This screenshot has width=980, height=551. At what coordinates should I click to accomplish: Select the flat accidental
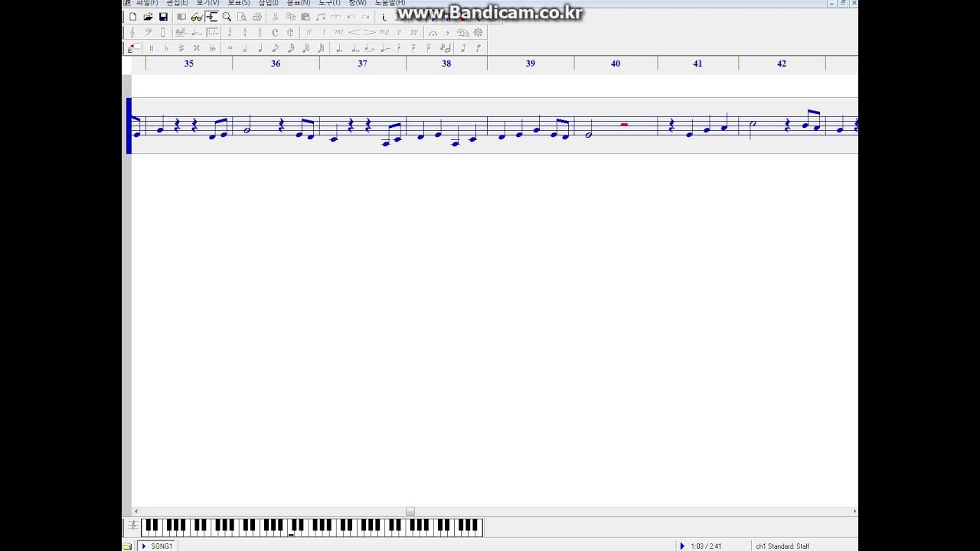coord(166,47)
